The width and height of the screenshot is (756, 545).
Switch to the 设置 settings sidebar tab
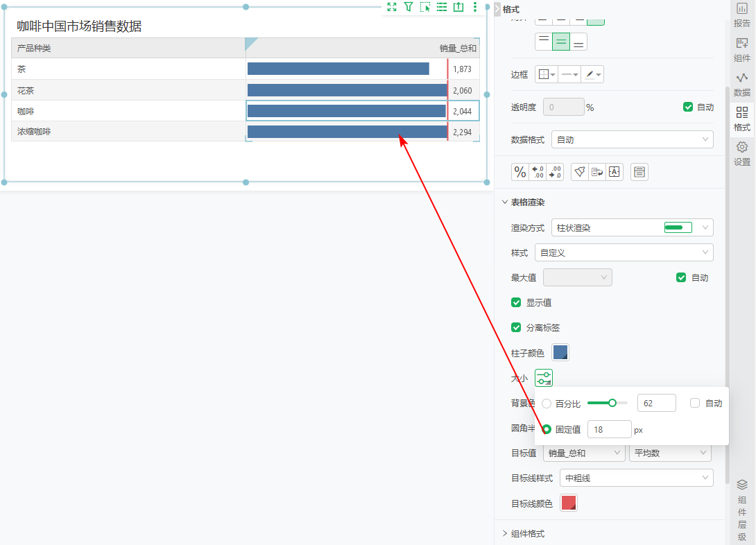pyautogui.click(x=742, y=154)
